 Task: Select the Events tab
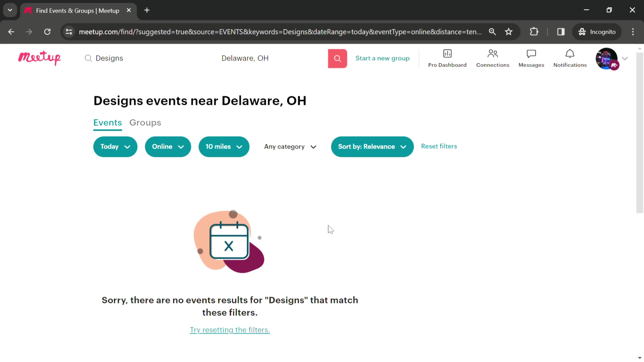pos(108,122)
